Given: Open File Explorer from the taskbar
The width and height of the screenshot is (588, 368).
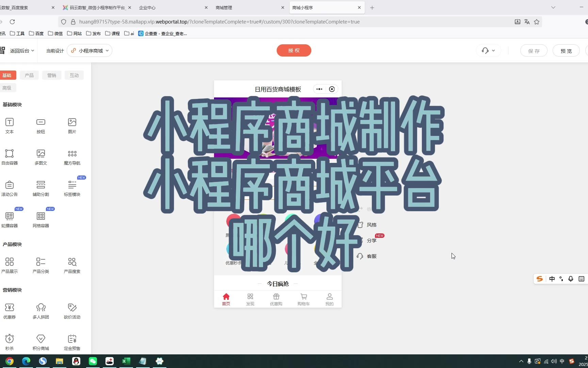Looking at the screenshot, I should [60, 361].
